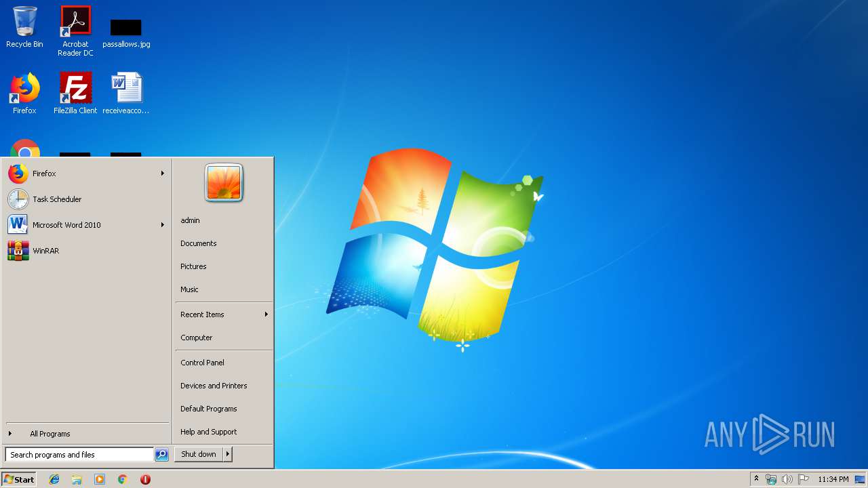Screen dimensions: 868x488
Task: Select the receiveacco... Word document on desktop
Action: tap(126, 94)
